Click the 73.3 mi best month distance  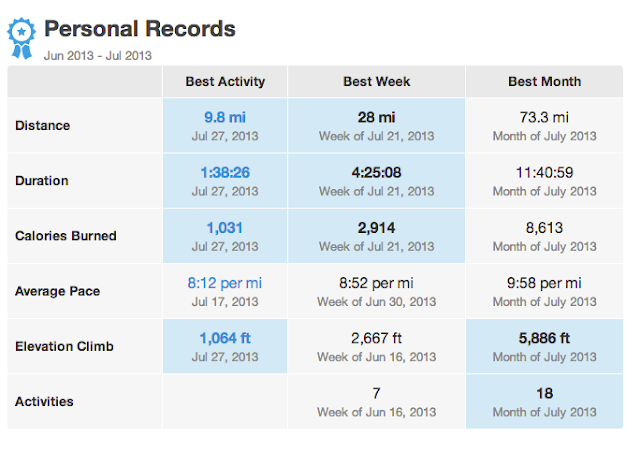pyautogui.click(x=545, y=117)
